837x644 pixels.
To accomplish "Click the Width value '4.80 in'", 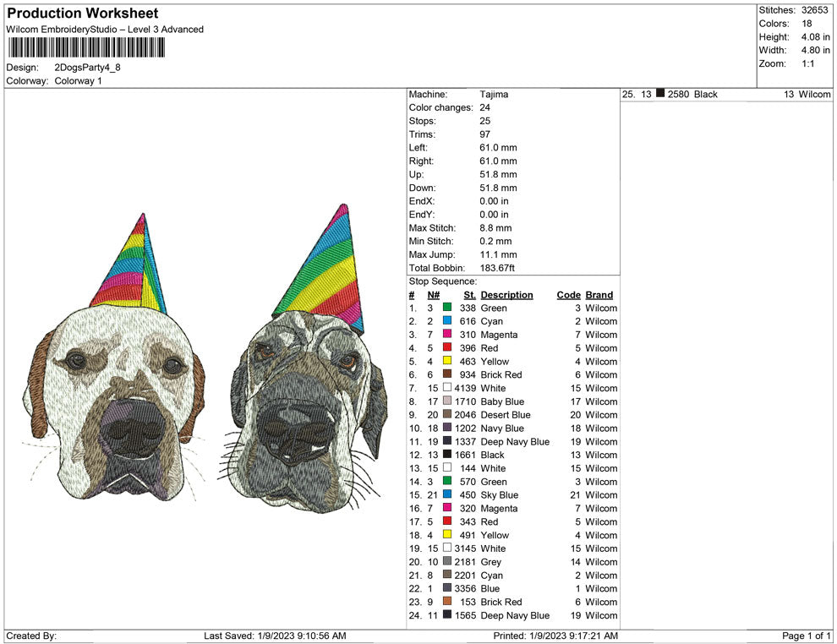I will pos(815,50).
